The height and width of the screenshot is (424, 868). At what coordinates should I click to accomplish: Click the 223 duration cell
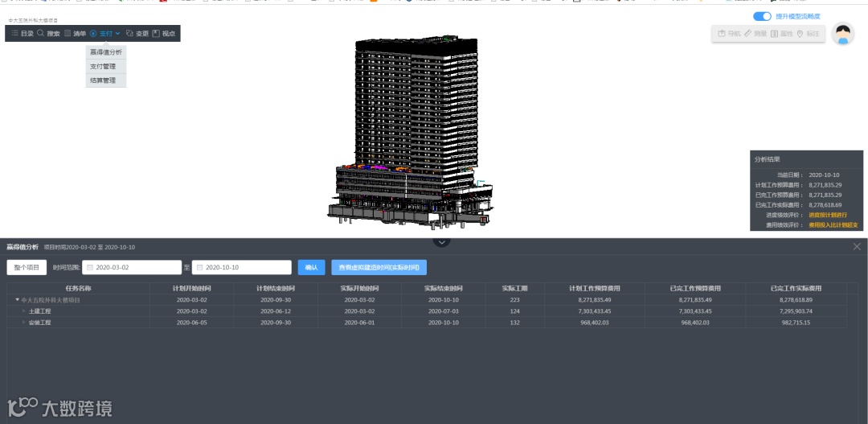click(x=515, y=300)
